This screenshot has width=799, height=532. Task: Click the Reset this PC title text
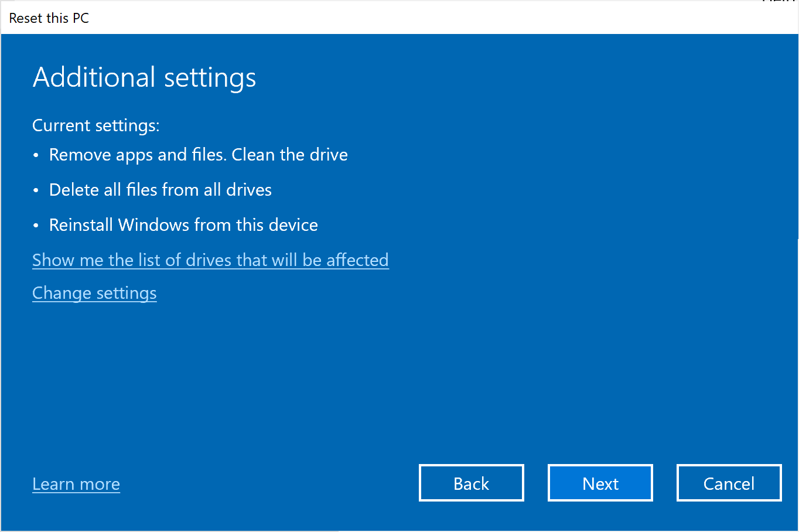[x=49, y=18]
